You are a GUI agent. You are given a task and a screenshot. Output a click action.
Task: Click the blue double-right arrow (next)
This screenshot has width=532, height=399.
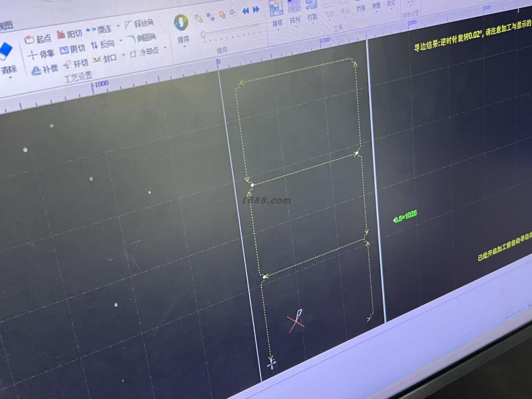tap(256, 10)
